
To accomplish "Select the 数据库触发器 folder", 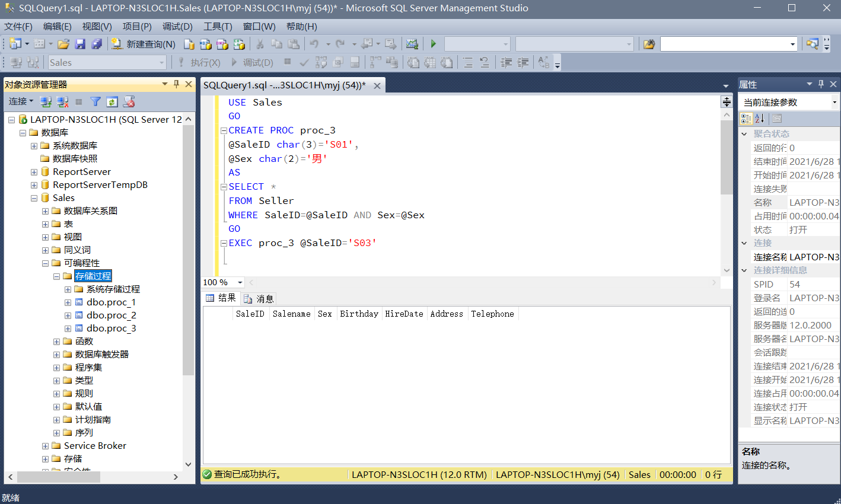I will coord(102,355).
